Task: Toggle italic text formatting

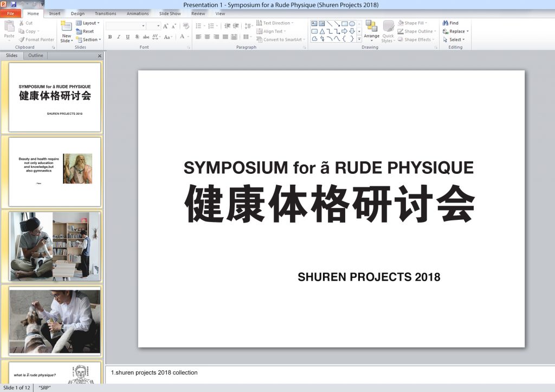Action: [119, 37]
